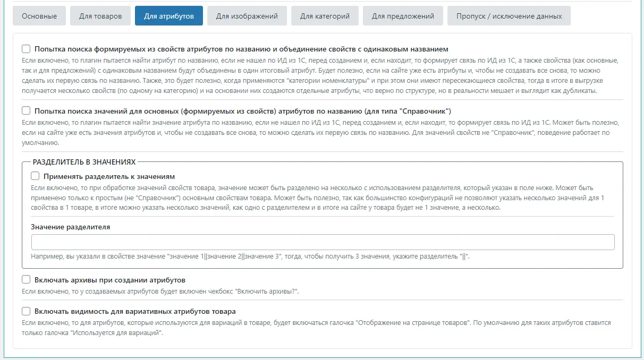This screenshot has height=360, width=644.
Task: Click the «Значение разделителя» input field
Action: [x=323, y=242]
